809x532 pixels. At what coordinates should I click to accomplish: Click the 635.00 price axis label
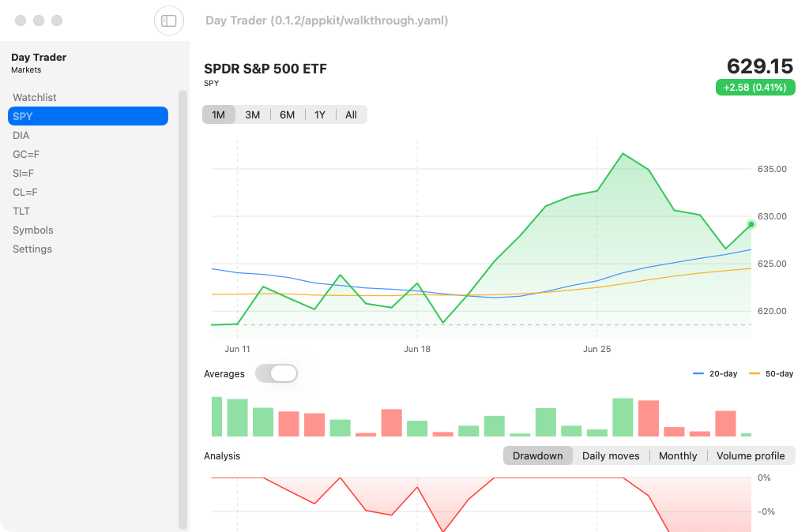click(772, 169)
